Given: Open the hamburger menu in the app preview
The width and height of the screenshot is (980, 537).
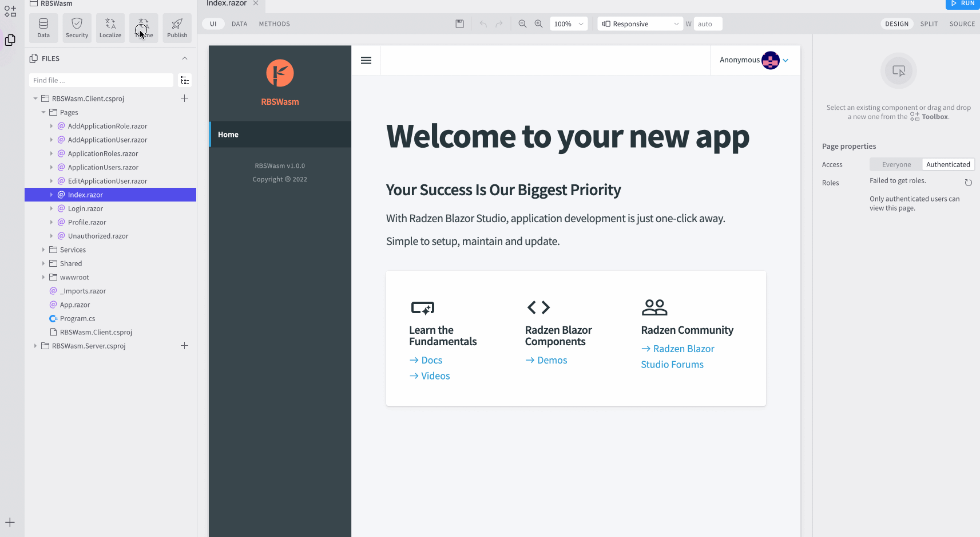Looking at the screenshot, I should [x=366, y=60].
